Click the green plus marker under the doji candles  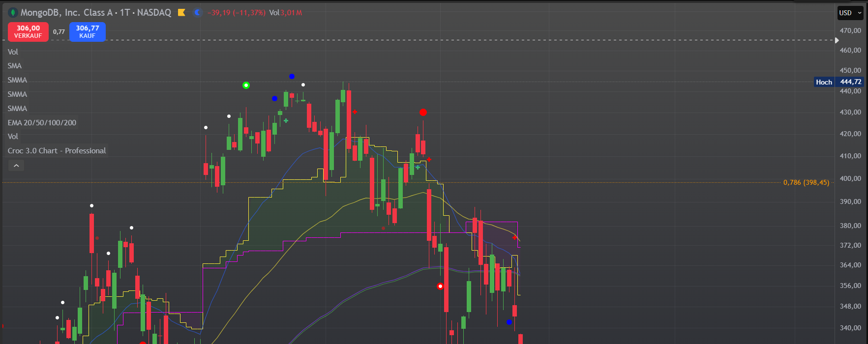pyautogui.click(x=286, y=120)
